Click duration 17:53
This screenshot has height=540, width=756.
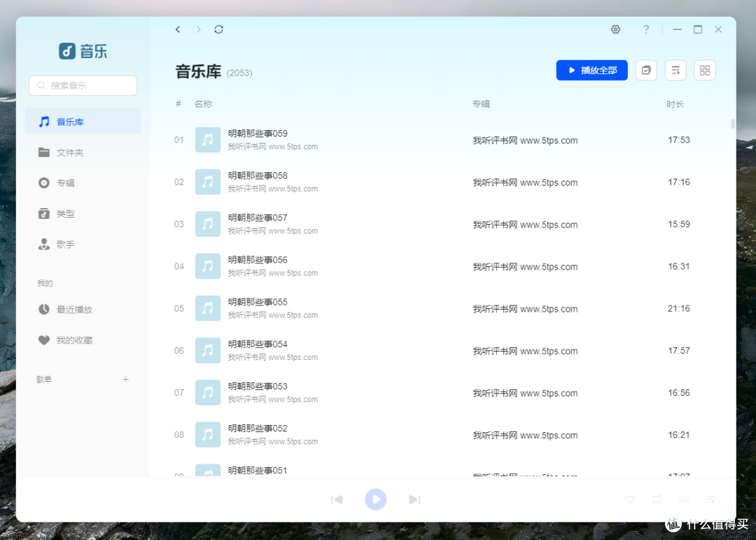679,140
